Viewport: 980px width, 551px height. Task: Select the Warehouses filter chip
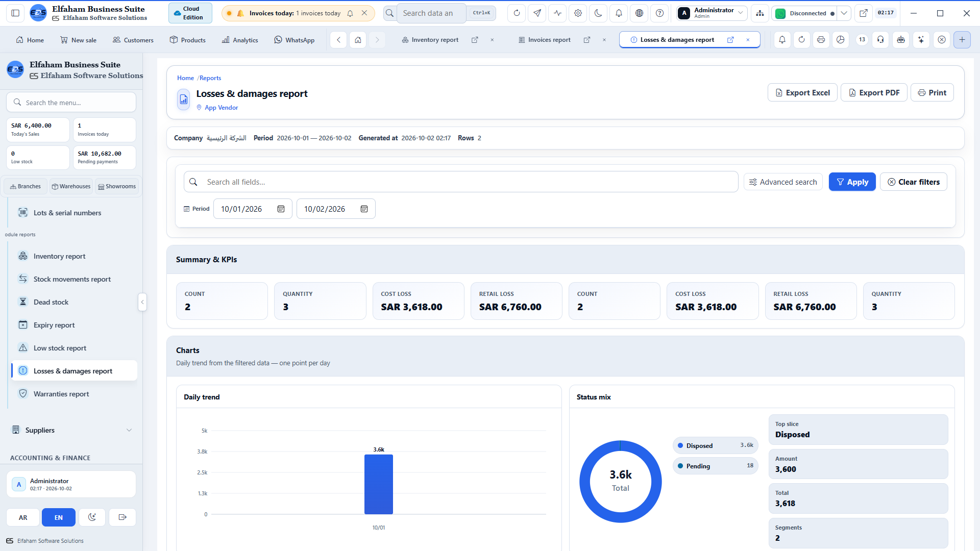71,186
